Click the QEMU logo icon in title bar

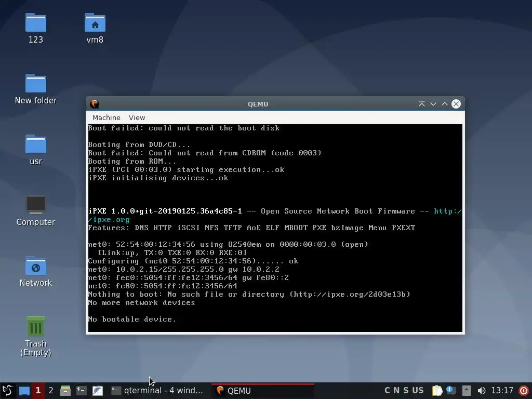[x=95, y=104]
